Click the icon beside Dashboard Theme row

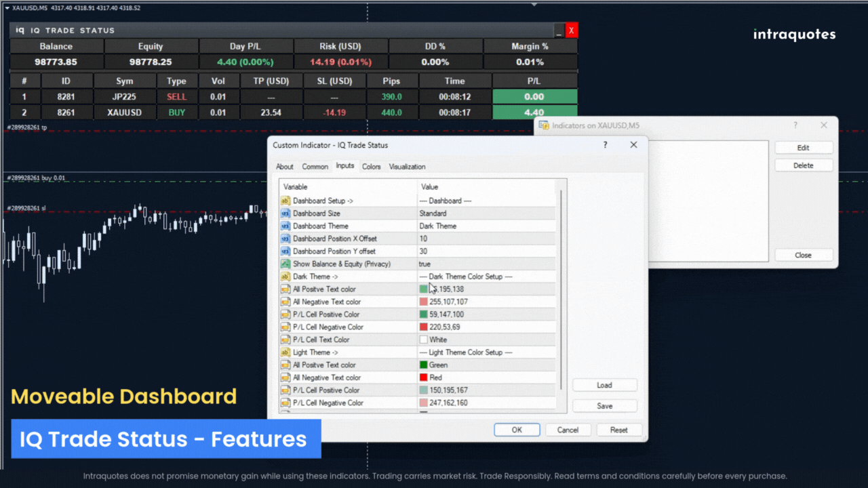pos(285,226)
